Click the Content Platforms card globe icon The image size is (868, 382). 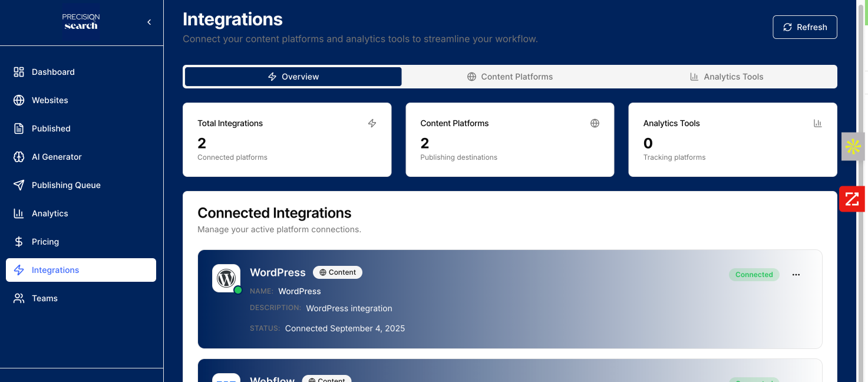click(595, 123)
